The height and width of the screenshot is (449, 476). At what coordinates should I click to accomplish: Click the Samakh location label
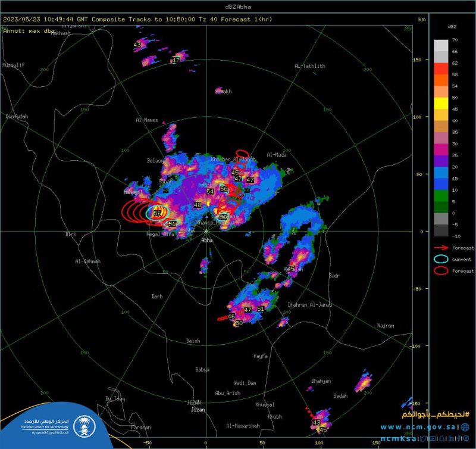point(224,91)
